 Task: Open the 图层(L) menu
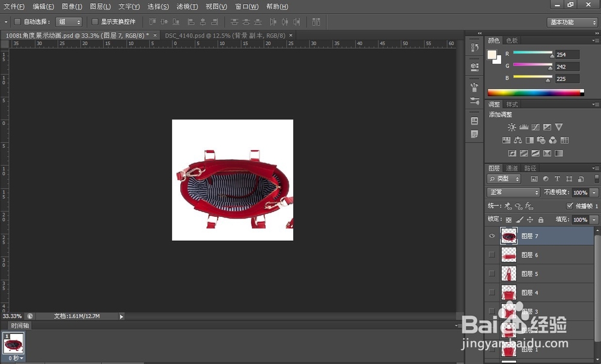pyautogui.click(x=100, y=7)
